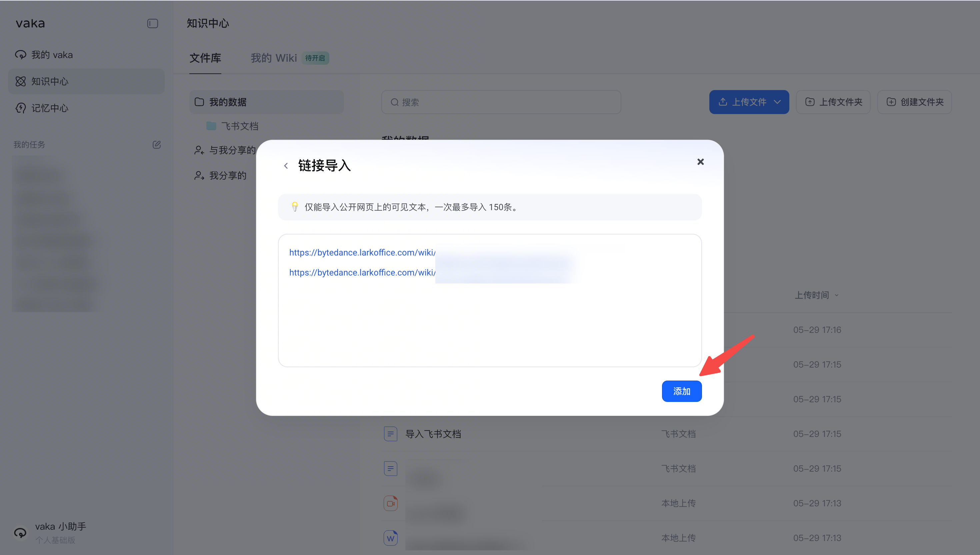
Task: Click the video file icon in list
Action: click(x=390, y=503)
